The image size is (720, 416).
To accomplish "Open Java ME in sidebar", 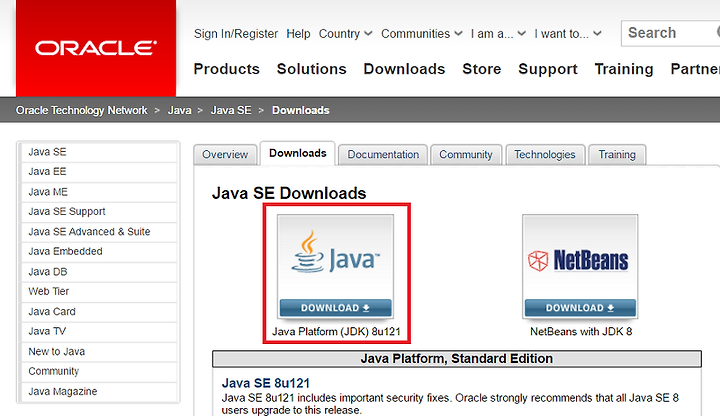I will coord(99,192).
